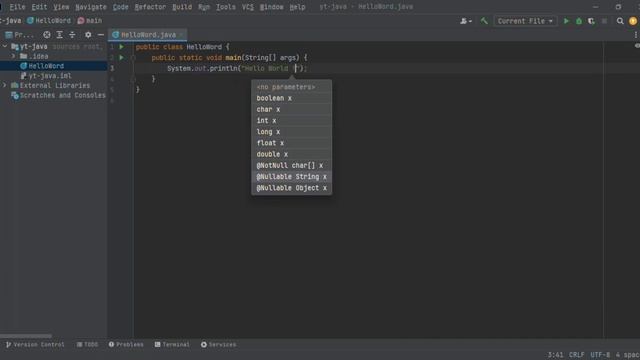Open Services tool window
The width and height of the screenshot is (640, 360).
(218, 344)
